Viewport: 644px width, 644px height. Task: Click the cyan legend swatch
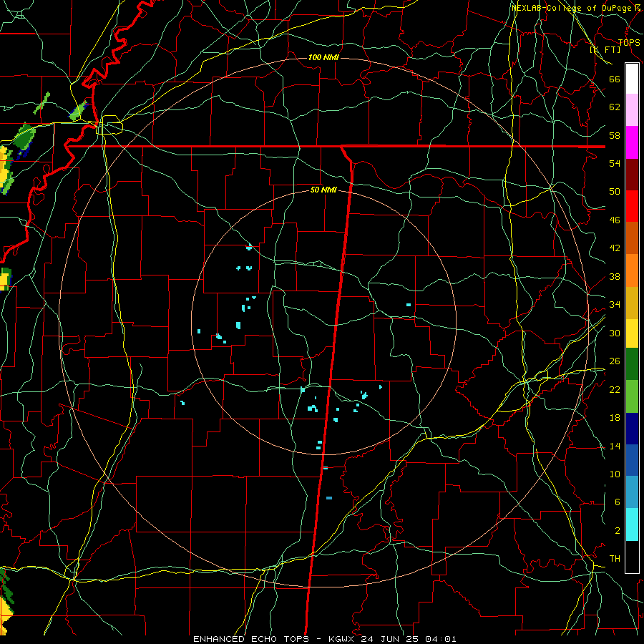pyautogui.click(x=632, y=525)
